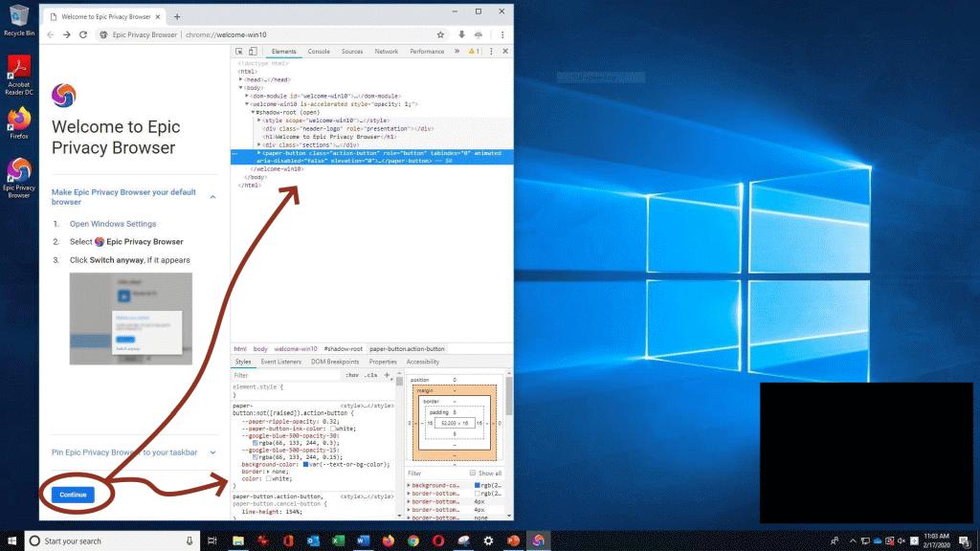Click the rgba(66, 133, 244, 0.3) color swatch

[255, 443]
